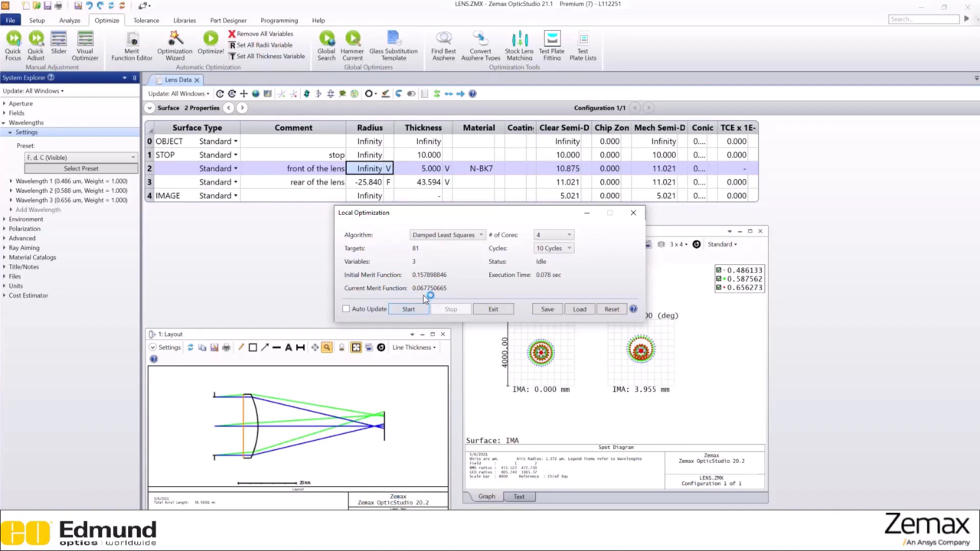Open the Algorithm dropdown Damped Least Squares
The image size is (980, 551).
[447, 235]
